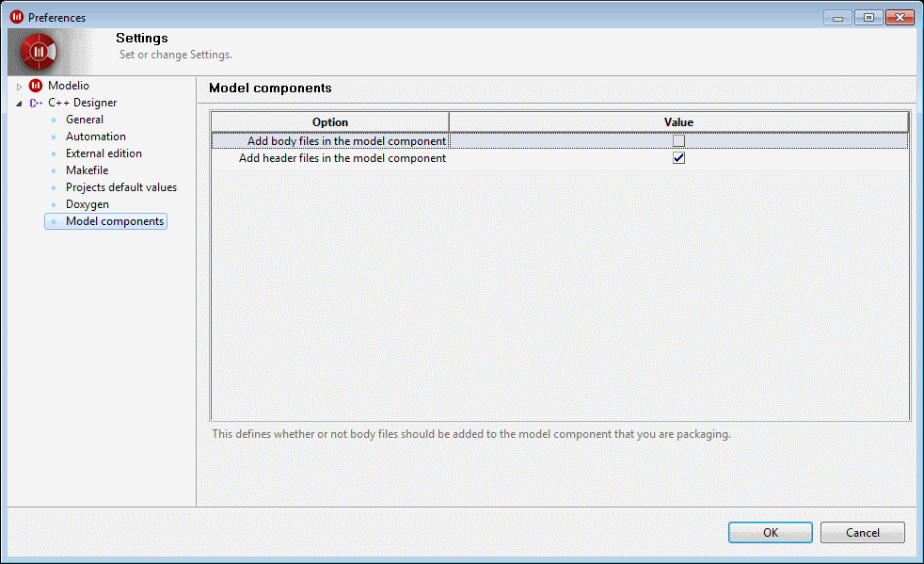Open Doxygen settings page

(88, 204)
